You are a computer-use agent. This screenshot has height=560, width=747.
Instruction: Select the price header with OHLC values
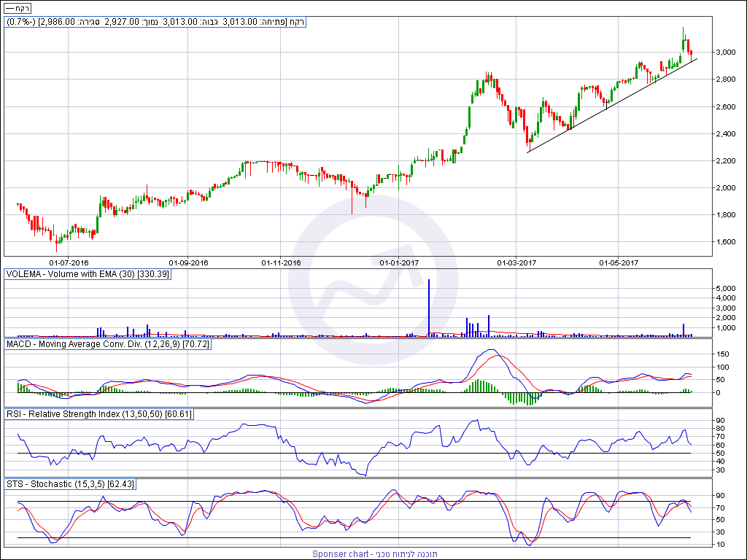pyautogui.click(x=155, y=22)
